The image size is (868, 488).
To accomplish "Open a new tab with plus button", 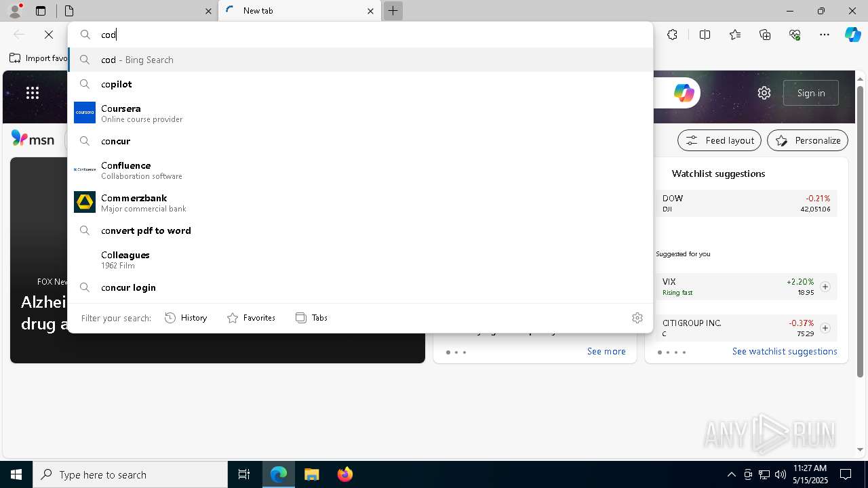I will point(393,11).
